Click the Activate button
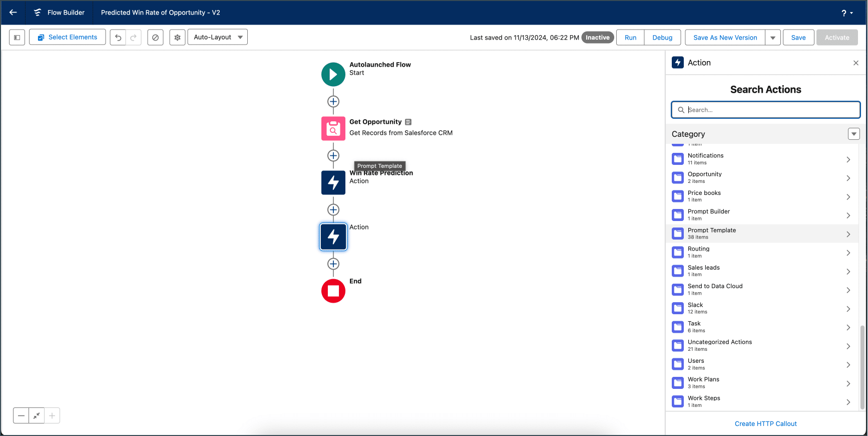This screenshot has width=868, height=436. [x=837, y=38]
